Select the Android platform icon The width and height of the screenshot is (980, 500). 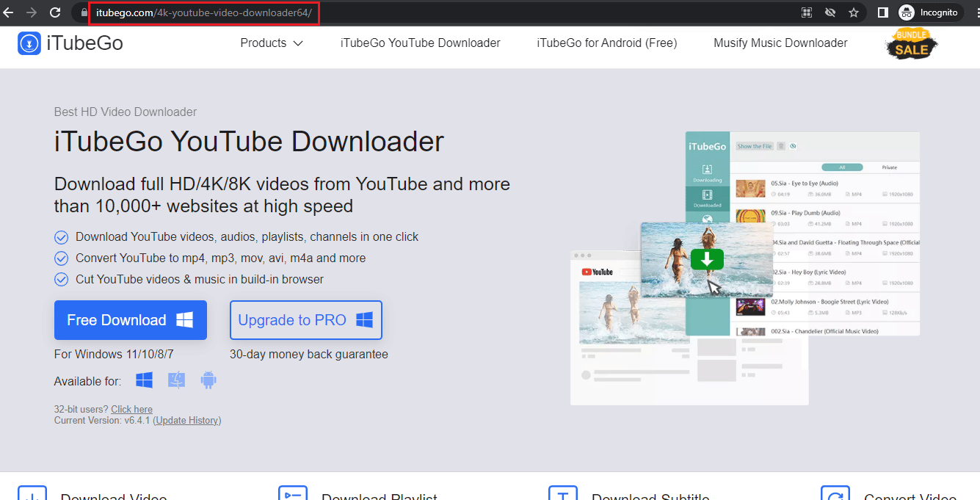tap(208, 380)
